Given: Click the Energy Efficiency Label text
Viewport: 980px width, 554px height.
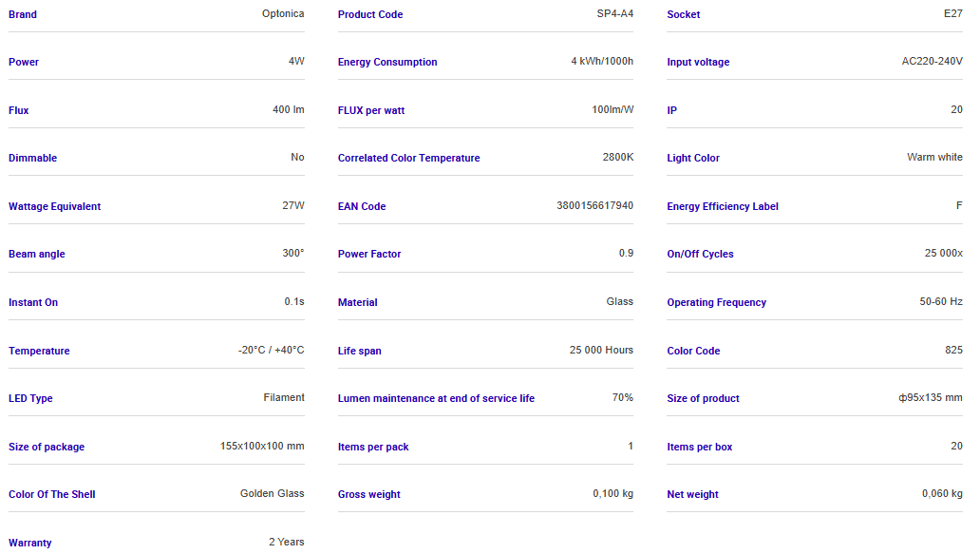Looking at the screenshot, I should 723,207.
